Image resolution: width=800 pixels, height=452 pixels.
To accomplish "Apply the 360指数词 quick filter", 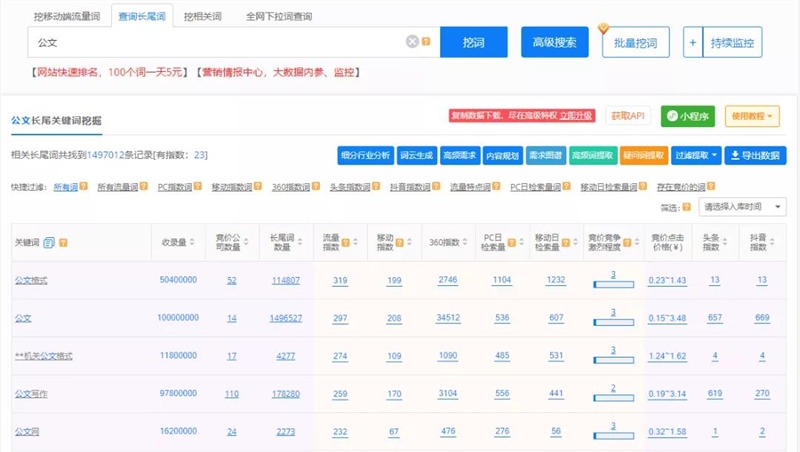I will point(291,187).
